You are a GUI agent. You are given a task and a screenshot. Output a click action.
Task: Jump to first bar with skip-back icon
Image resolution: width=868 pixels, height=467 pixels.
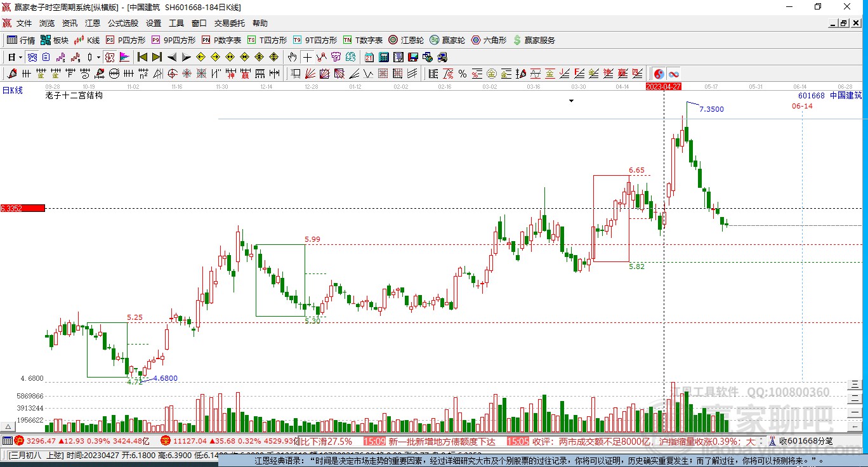[x=143, y=57]
